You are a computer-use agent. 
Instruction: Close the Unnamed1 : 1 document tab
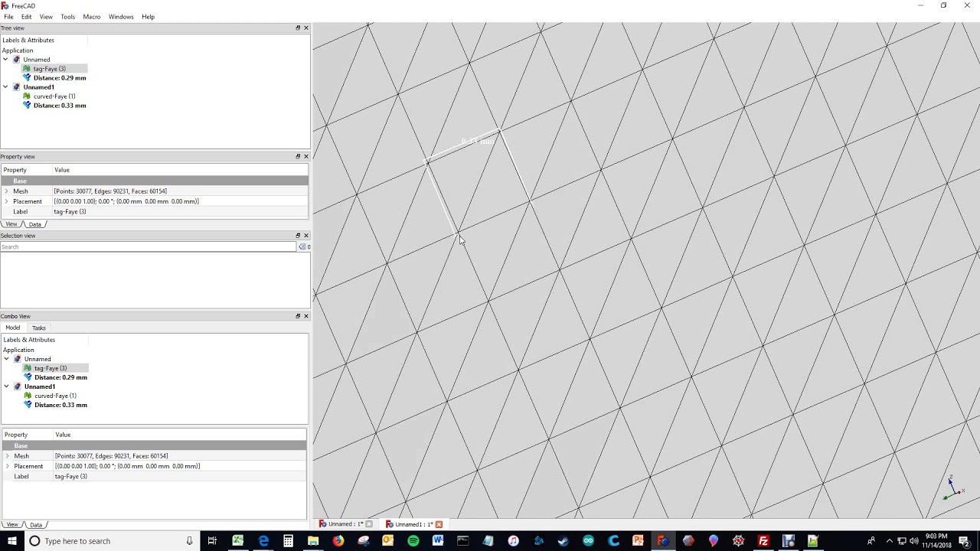(x=439, y=524)
